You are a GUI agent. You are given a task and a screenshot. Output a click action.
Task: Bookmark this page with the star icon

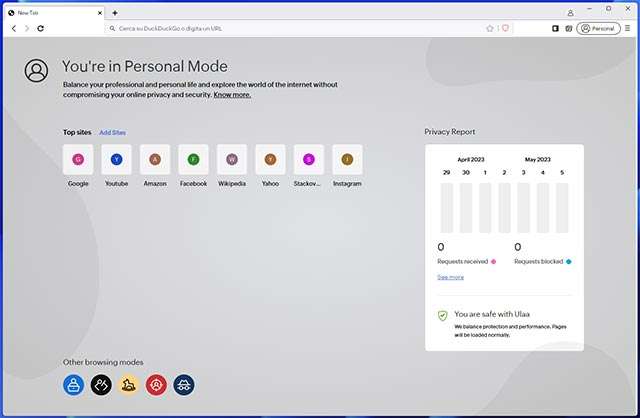coord(490,28)
